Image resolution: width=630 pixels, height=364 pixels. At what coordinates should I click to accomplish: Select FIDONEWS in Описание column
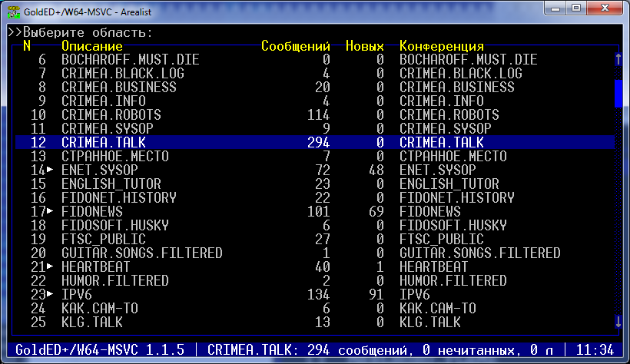tap(92, 211)
